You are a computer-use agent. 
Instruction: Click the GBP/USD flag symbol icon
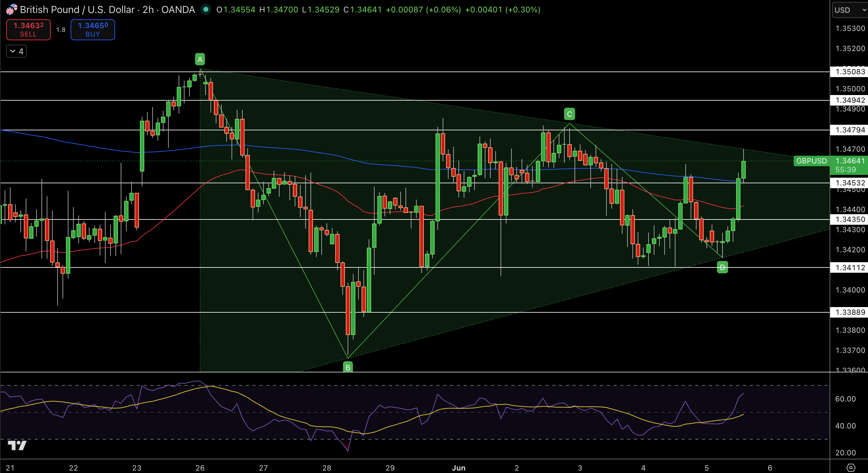tap(11, 9)
